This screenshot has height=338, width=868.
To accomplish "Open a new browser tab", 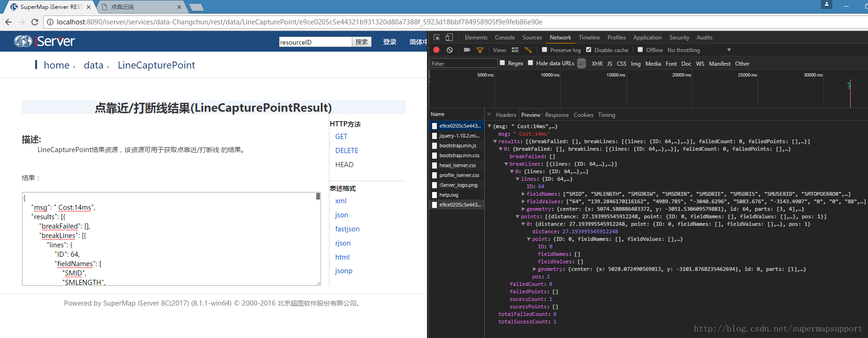I will point(196,7).
